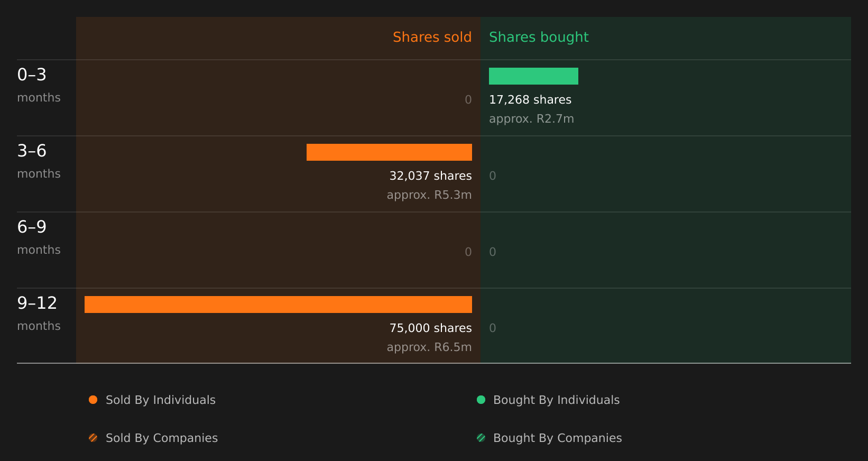Click the green Bought By Individuals legend dot
Screen dimensions: 868x461
point(481,400)
